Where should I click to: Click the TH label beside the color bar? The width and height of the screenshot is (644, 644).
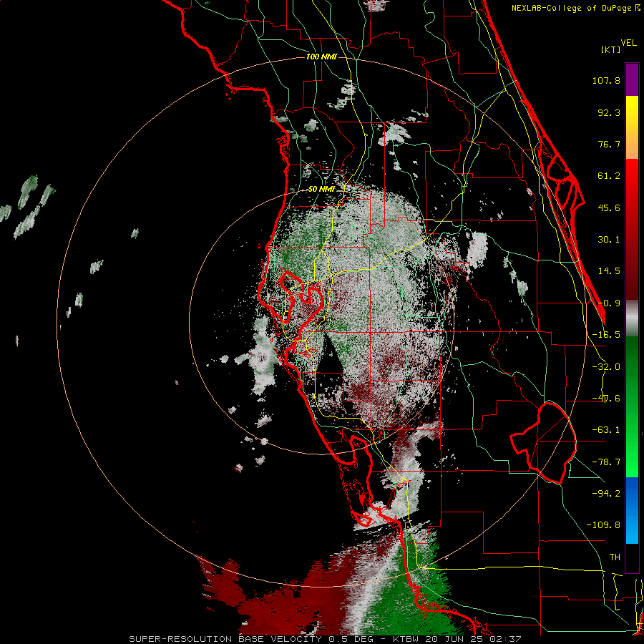coord(615,557)
